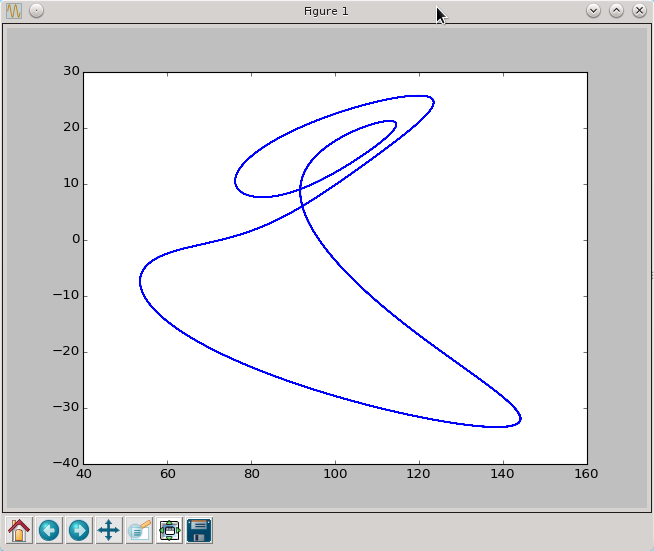Close the Figure 1 window

639,11
